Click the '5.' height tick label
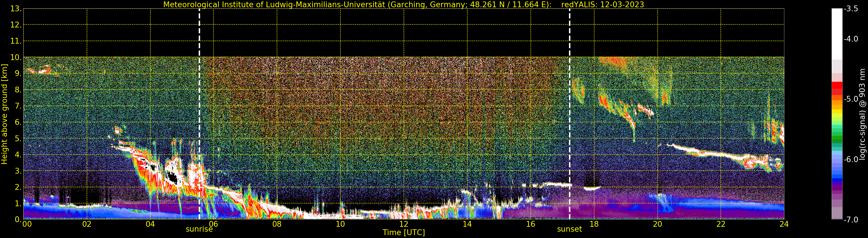This screenshot has width=868, height=238. coord(18,139)
